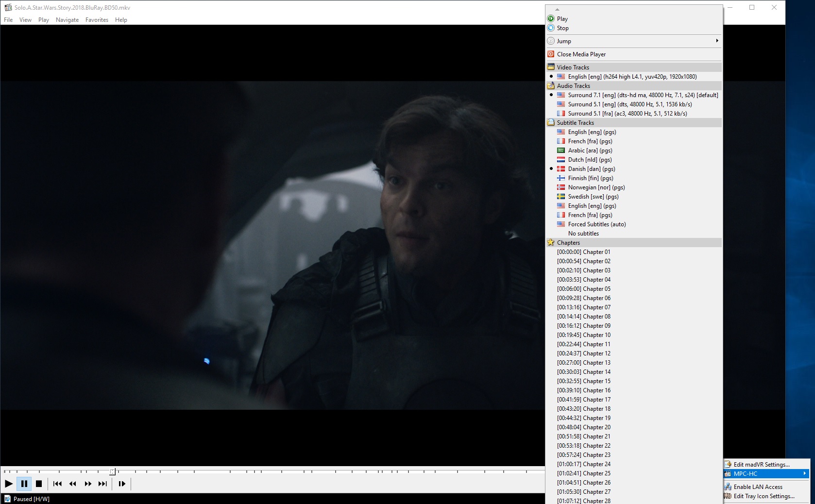
Task: Expand the MPC-HC submenu item
Action: (x=766, y=474)
